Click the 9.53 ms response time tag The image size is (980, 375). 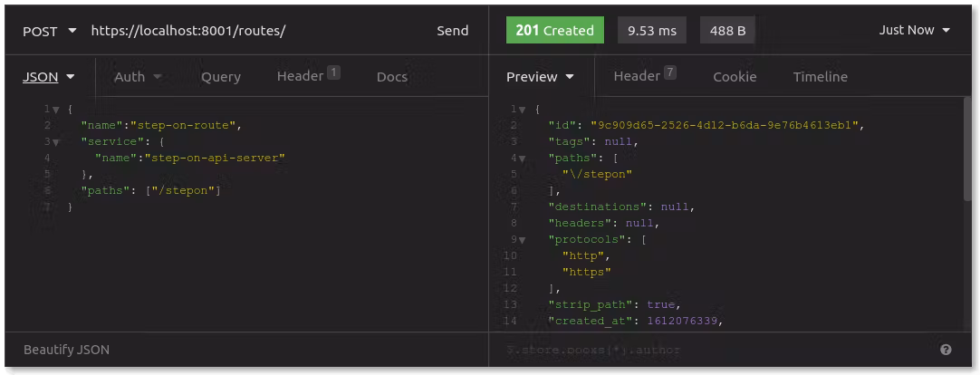(x=652, y=31)
